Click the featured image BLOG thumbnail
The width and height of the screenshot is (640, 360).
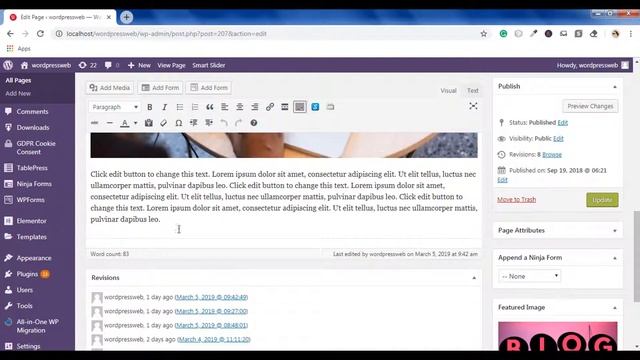click(558, 336)
